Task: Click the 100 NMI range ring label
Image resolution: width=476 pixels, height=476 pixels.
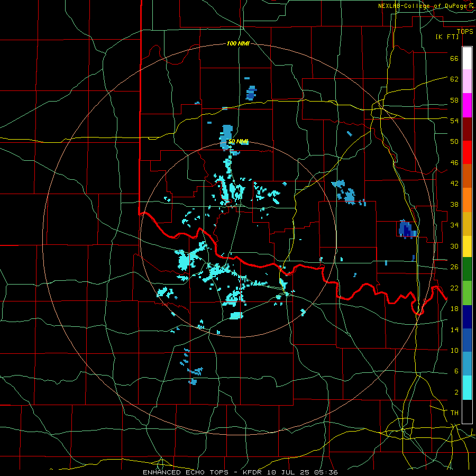Action: tap(237, 43)
